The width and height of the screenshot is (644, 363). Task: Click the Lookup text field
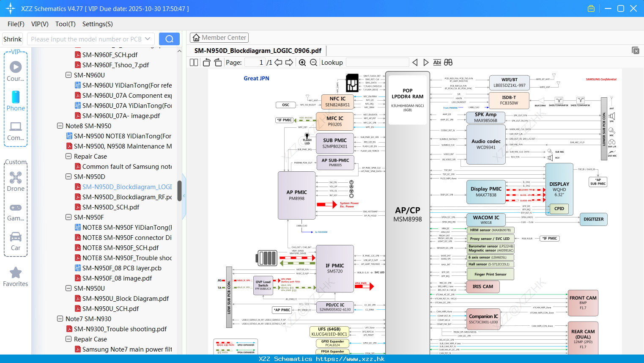(378, 62)
